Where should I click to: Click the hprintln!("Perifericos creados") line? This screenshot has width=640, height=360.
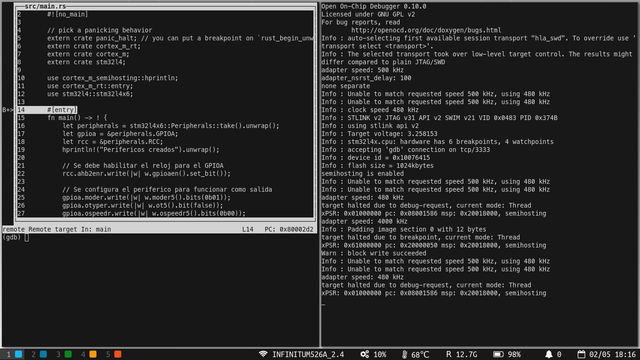pyautogui.click(x=141, y=150)
